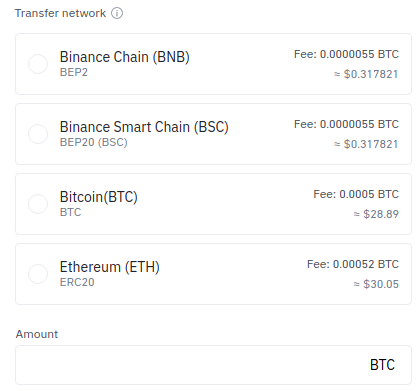Click the ≈ $28.89 fee estimate

(x=376, y=214)
